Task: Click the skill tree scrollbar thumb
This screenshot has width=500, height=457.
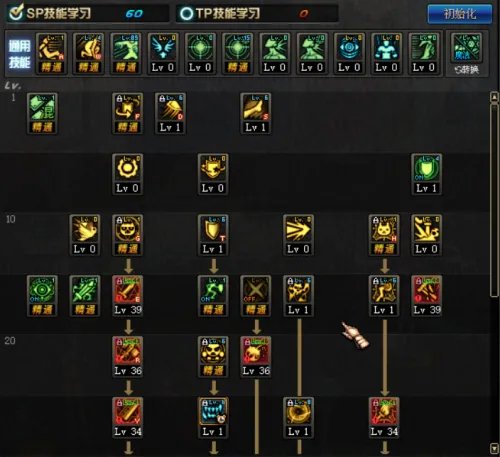Action: coord(494,199)
